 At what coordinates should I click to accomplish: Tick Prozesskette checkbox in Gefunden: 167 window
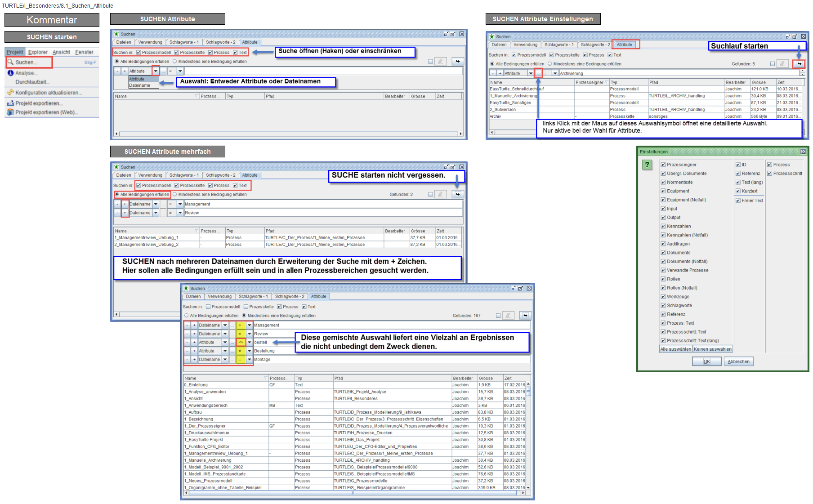click(246, 307)
